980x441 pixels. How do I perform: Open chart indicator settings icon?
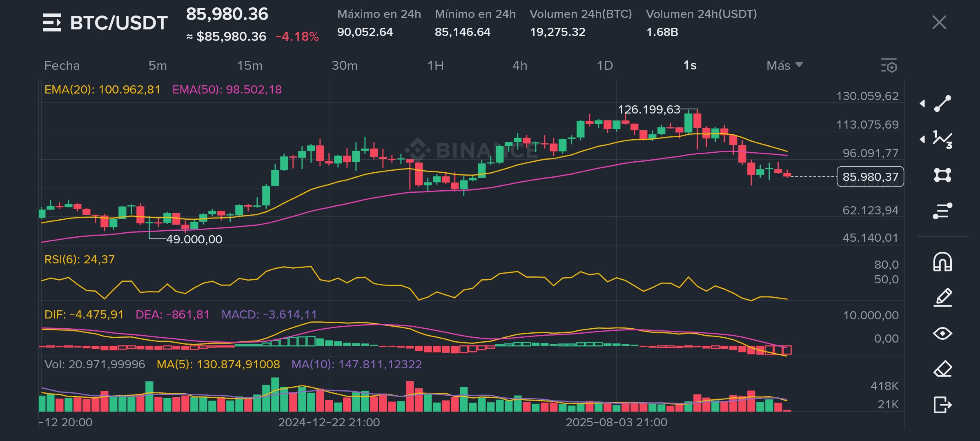pyautogui.click(x=889, y=66)
